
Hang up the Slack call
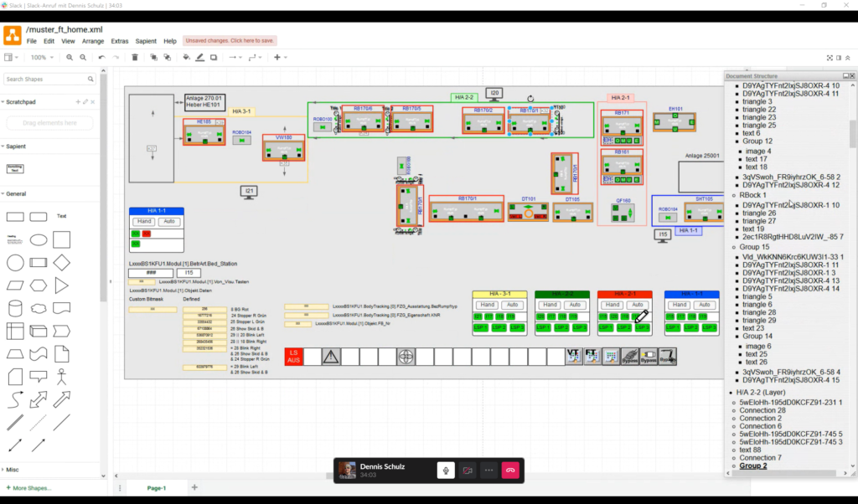[509, 471]
